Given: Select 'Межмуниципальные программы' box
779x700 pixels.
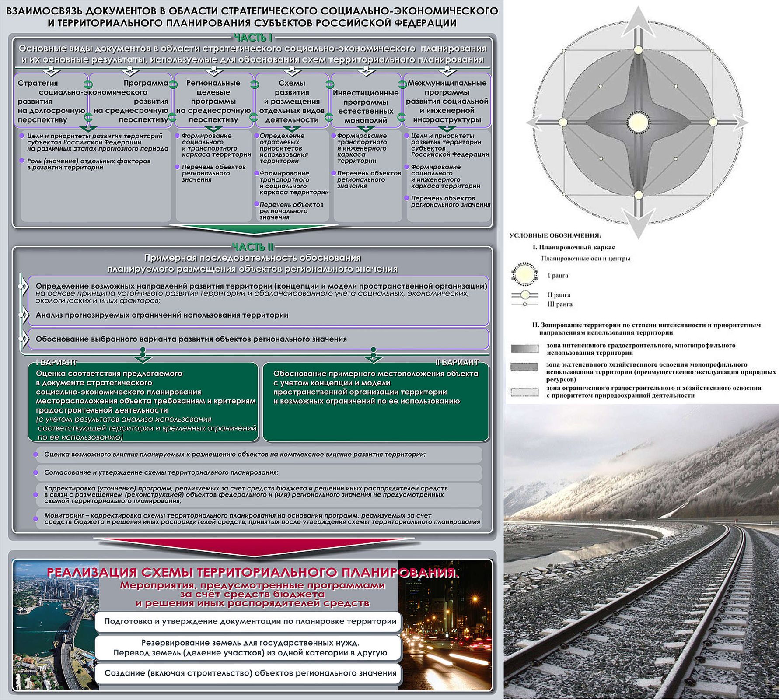Looking at the screenshot, I should point(447,101).
